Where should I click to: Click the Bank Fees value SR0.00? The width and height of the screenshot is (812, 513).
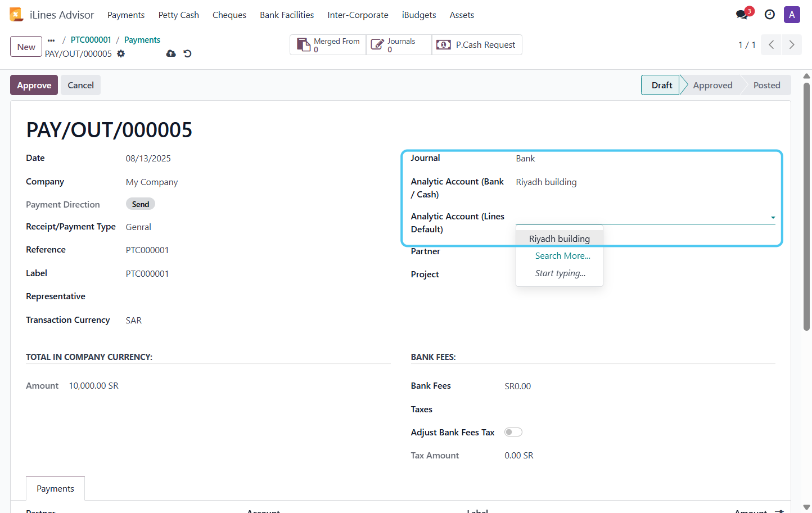[x=518, y=386]
